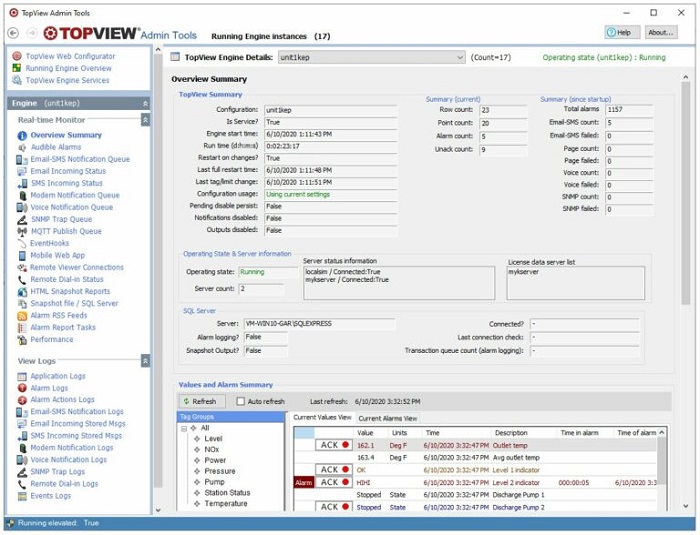Open Remote Dial-in Logs link
This screenshot has width=700, height=535.
[x=64, y=484]
